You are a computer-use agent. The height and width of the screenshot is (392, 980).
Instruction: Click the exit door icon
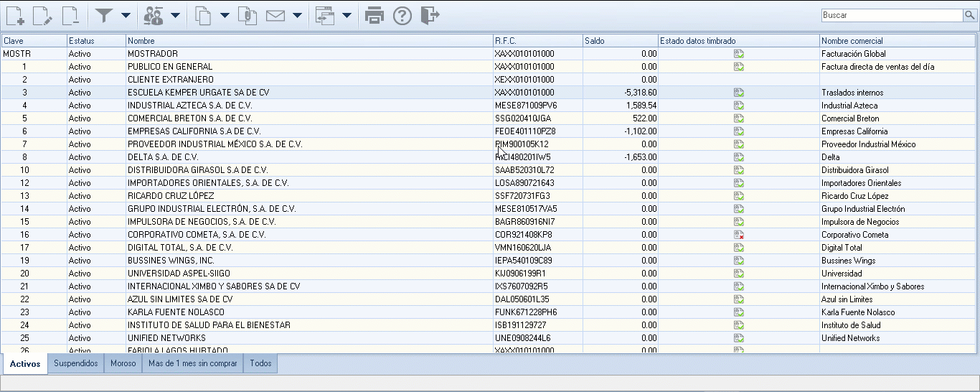point(429,15)
